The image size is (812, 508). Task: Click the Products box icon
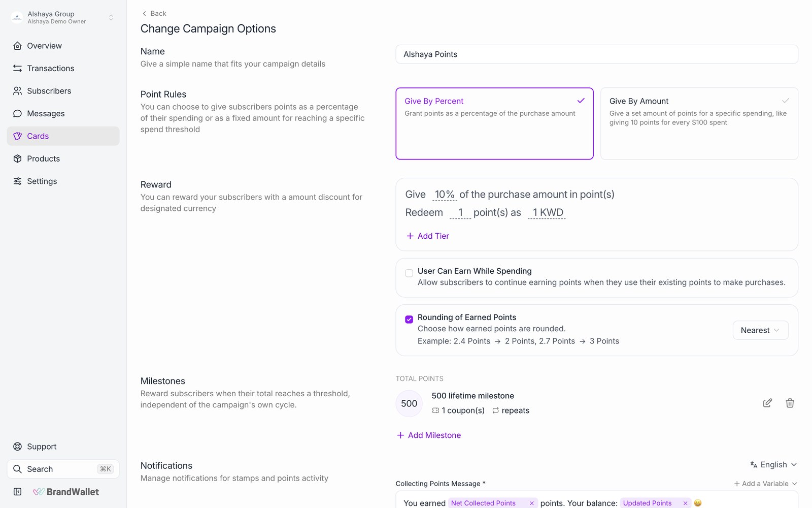[17, 158]
